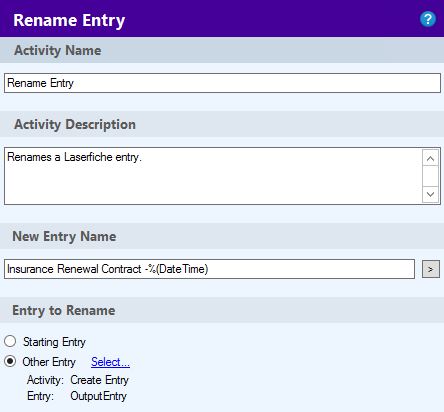Image resolution: width=444 pixels, height=412 pixels.
Task: Click the New Entry Name text box
Action: 209,269
